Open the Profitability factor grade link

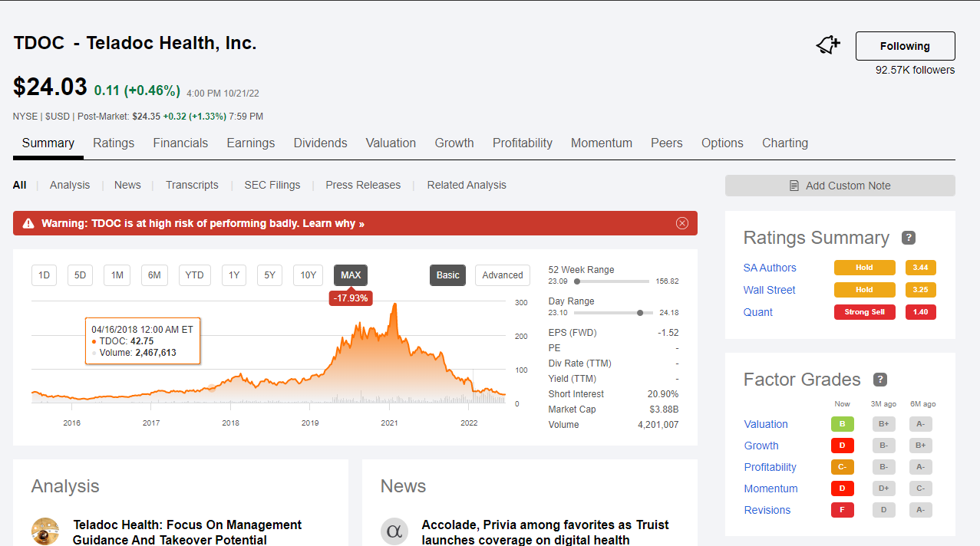[x=770, y=467]
